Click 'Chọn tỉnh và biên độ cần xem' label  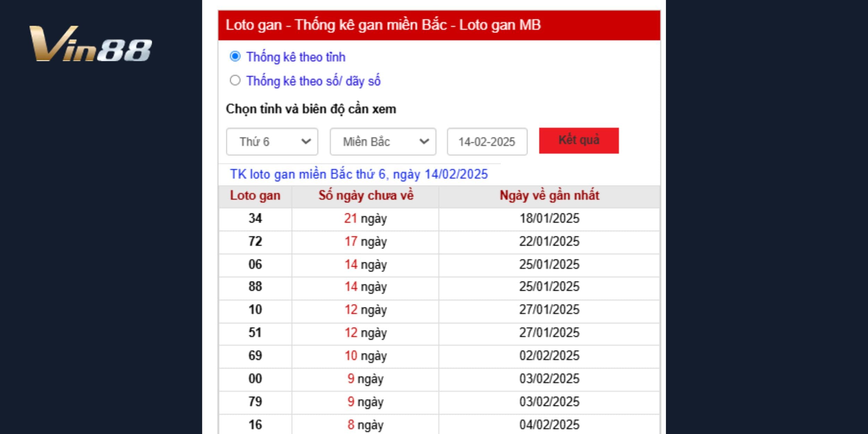pos(311,109)
